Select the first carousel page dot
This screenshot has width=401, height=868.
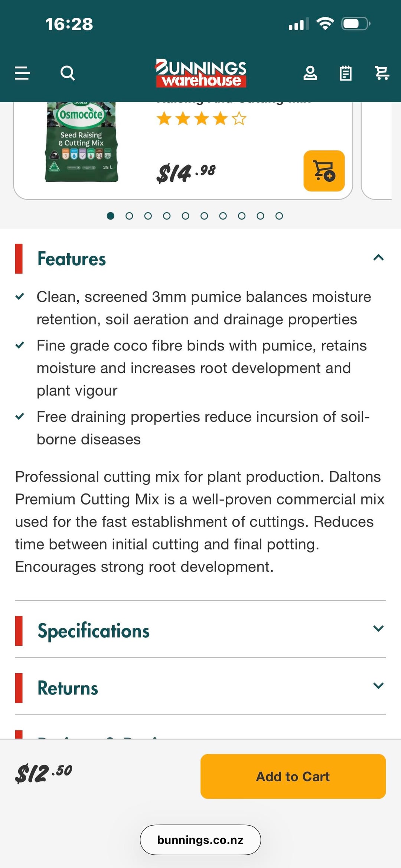(x=110, y=216)
